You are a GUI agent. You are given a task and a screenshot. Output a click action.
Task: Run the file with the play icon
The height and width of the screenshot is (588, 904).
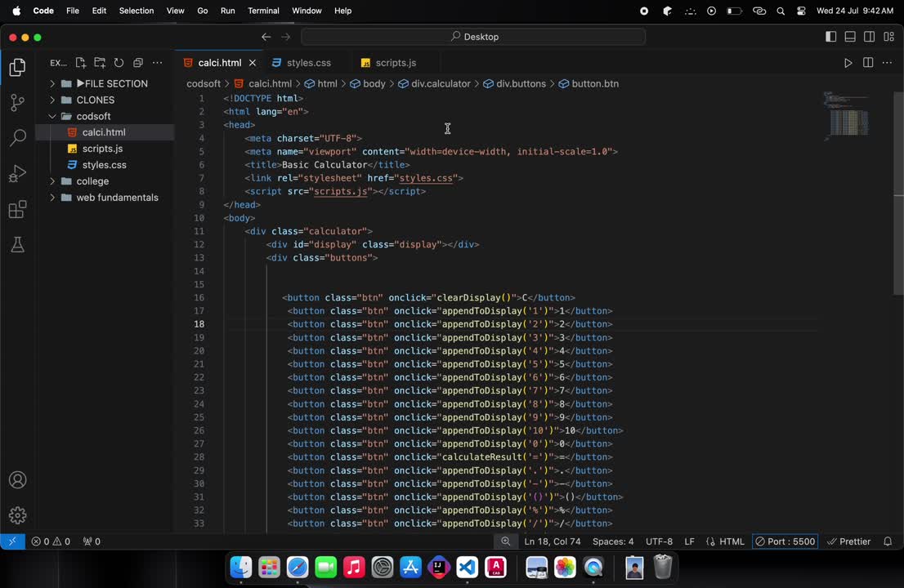pos(848,63)
